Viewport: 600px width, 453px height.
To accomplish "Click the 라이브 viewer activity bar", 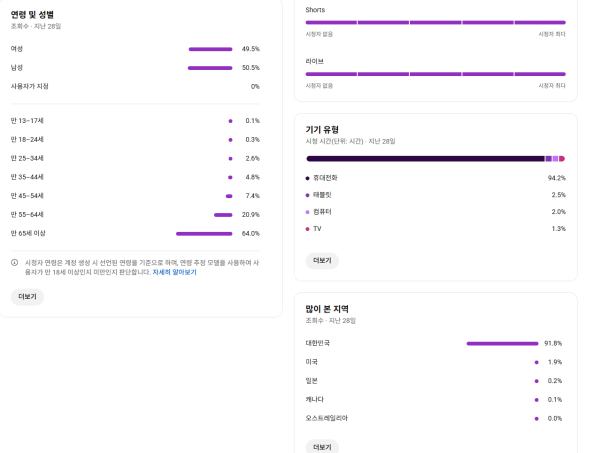I will coord(435,74).
